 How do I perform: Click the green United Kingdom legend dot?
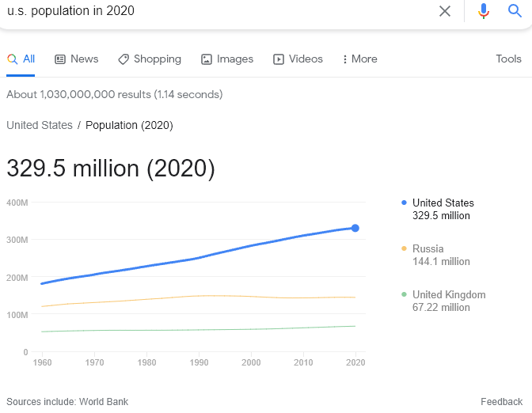(x=404, y=294)
